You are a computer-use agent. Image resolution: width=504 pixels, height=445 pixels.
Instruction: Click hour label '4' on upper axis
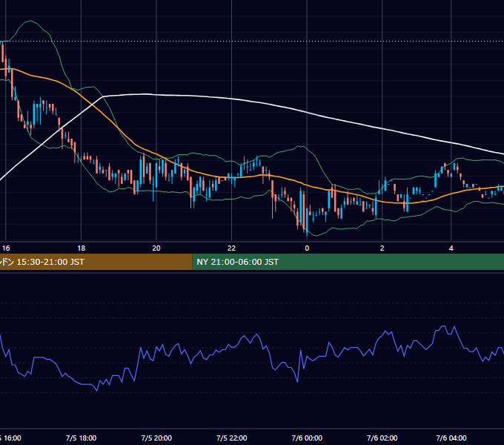coord(451,248)
